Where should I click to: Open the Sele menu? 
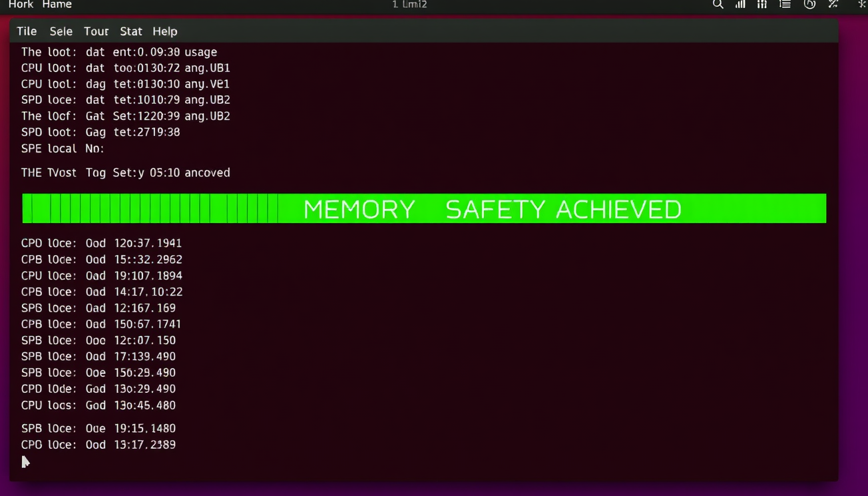[x=61, y=31]
